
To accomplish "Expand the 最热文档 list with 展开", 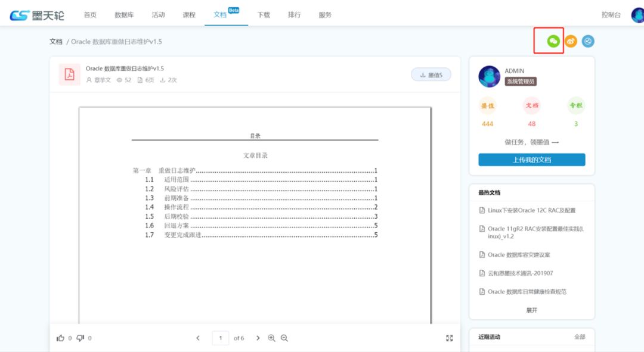I will point(531,310).
